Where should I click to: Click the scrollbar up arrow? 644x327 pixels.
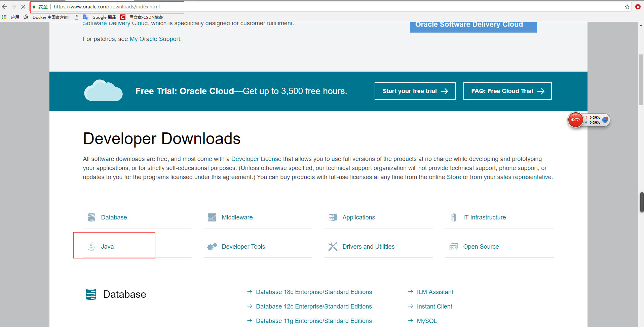(641, 25)
